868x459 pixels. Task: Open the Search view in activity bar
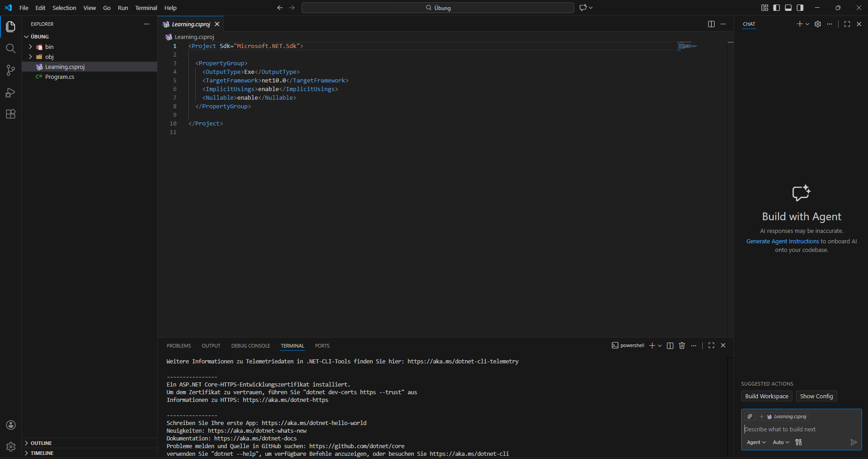coord(10,48)
